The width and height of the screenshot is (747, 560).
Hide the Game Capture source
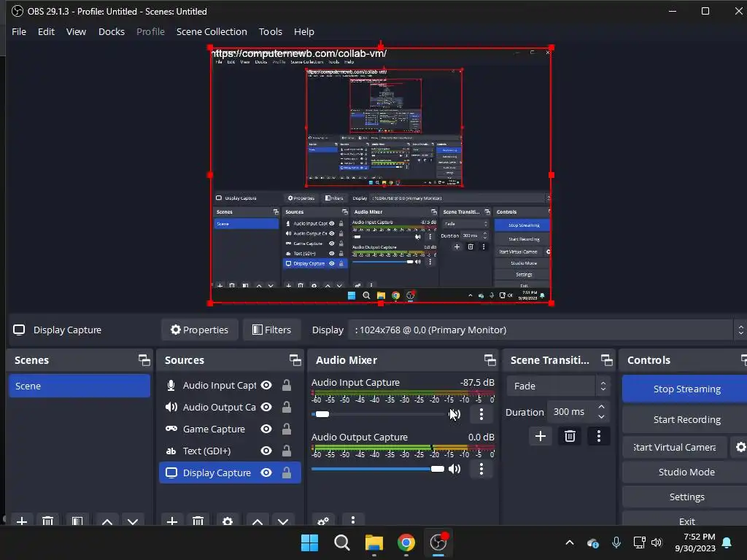click(x=266, y=429)
